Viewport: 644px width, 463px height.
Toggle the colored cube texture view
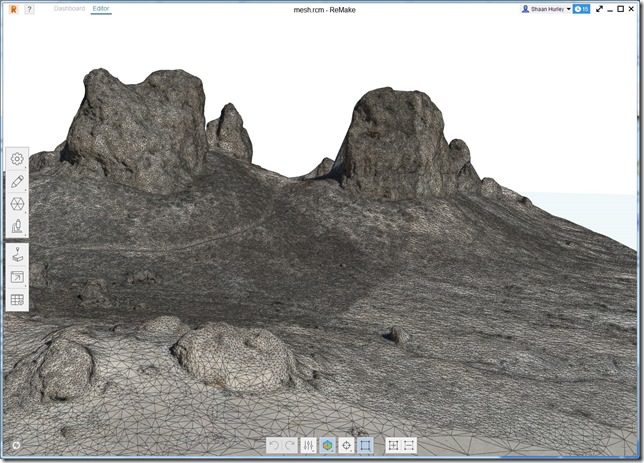coord(328,445)
